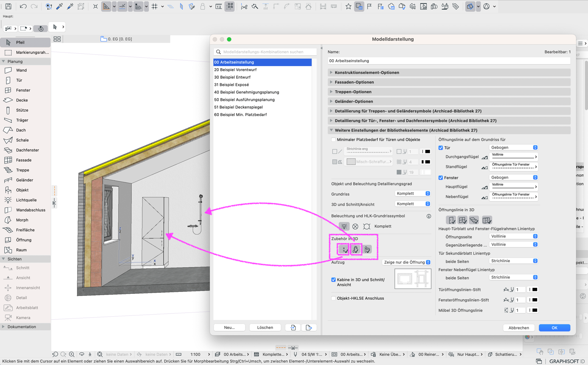
Task: Click the save disk icon in the toolbar
Action: point(8,6)
